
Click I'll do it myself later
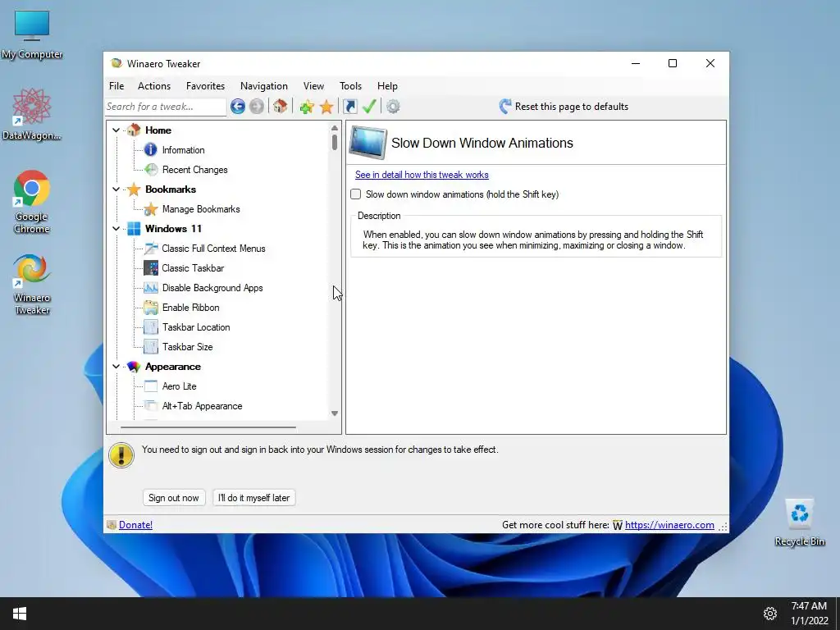click(x=254, y=498)
